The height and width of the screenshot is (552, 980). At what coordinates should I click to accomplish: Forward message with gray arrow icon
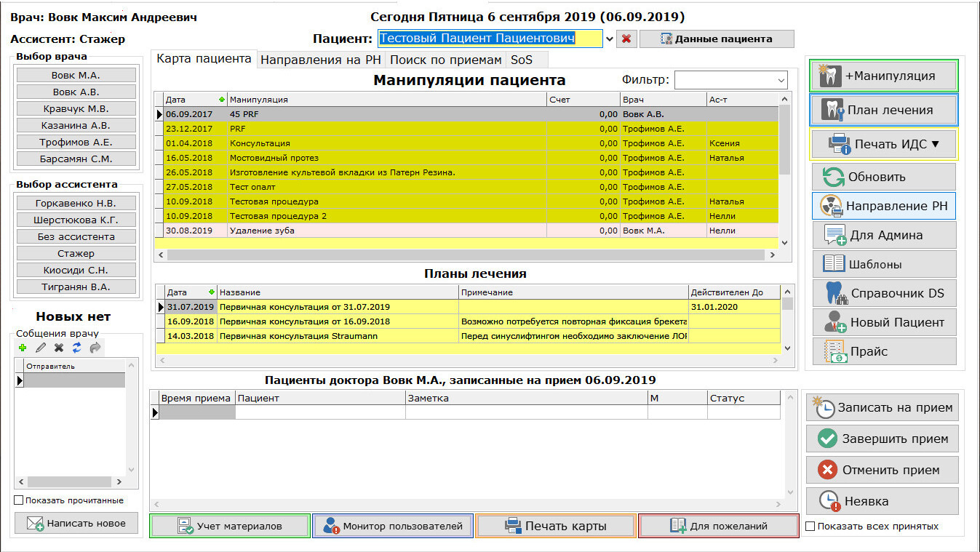pyautogui.click(x=95, y=348)
